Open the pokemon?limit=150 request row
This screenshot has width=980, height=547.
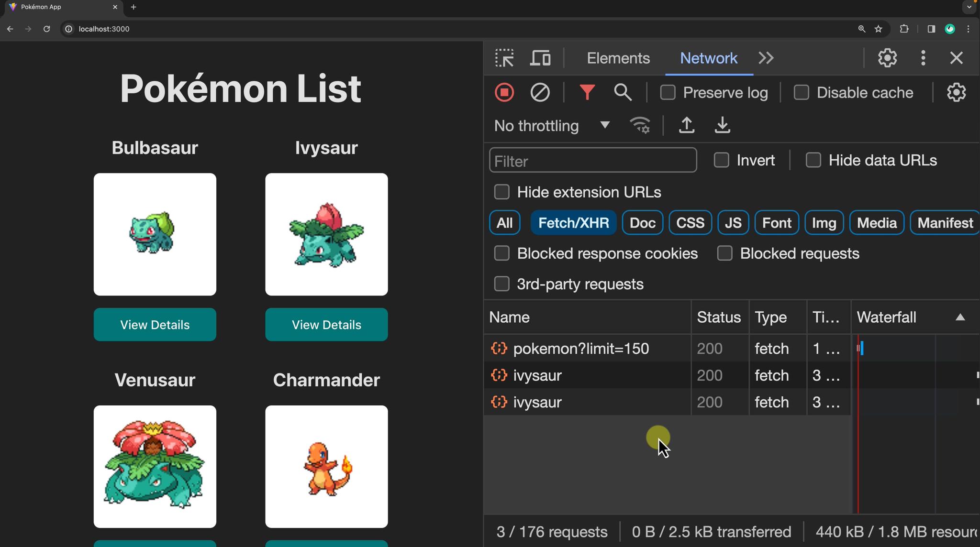click(x=581, y=349)
